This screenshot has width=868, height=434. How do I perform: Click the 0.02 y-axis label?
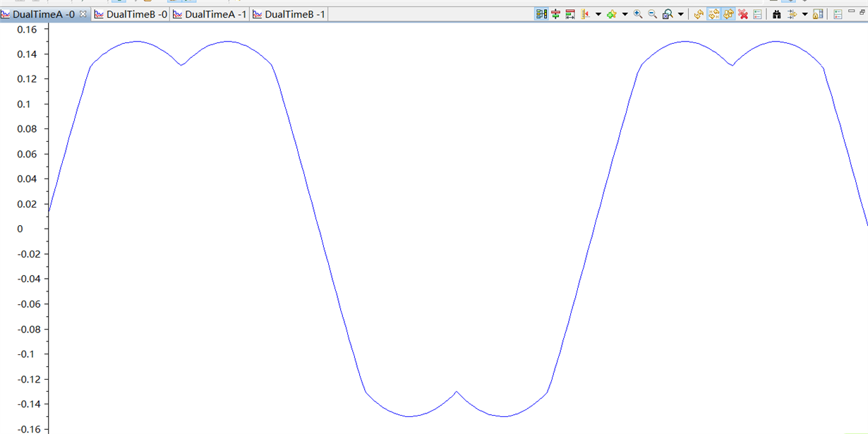pos(28,205)
